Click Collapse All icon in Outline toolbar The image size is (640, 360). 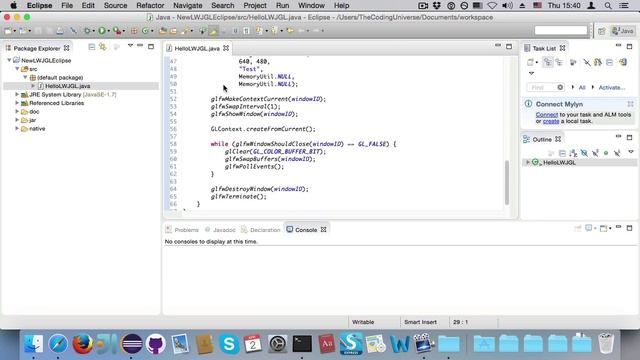point(562,153)
